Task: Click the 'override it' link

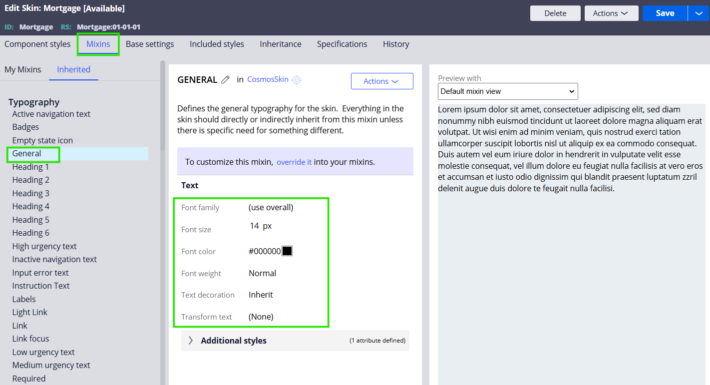Action: [294, 162]
